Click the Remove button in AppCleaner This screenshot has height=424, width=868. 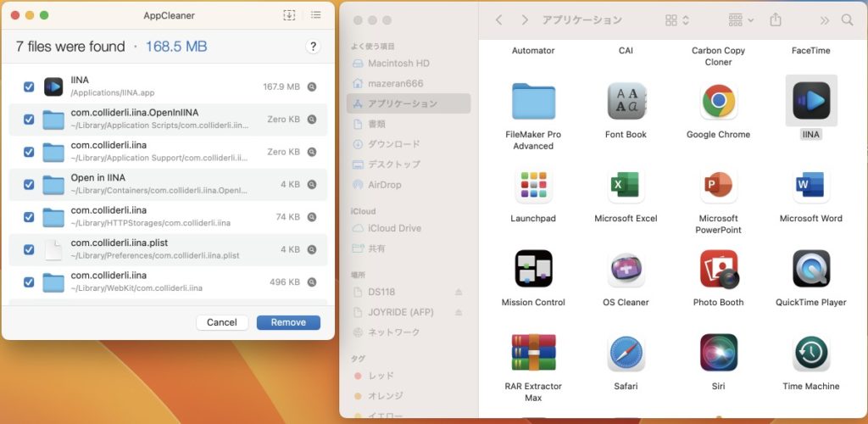(288, 323)
